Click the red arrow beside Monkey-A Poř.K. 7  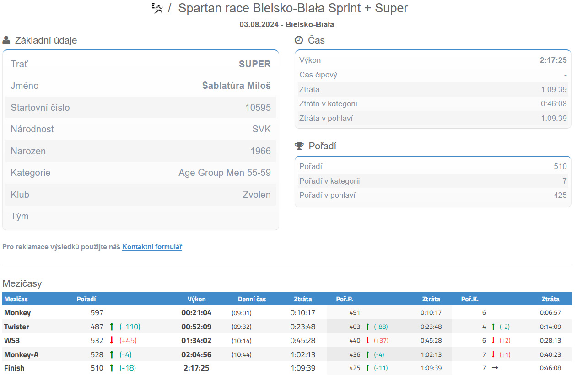click(493, 354)
